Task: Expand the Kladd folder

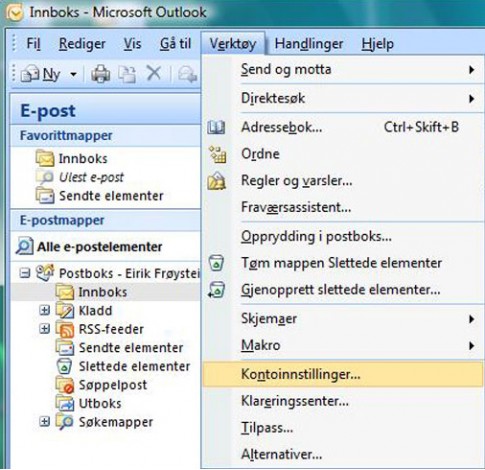Action: coord(44,311)
